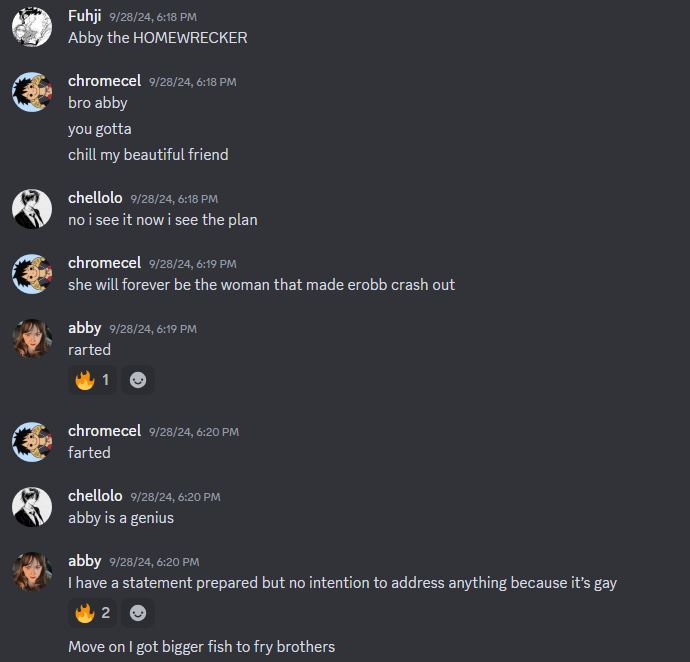
Task: Open abby's avatar beside the 6:20 PM statement message
Action: click(x=32, y=571)
